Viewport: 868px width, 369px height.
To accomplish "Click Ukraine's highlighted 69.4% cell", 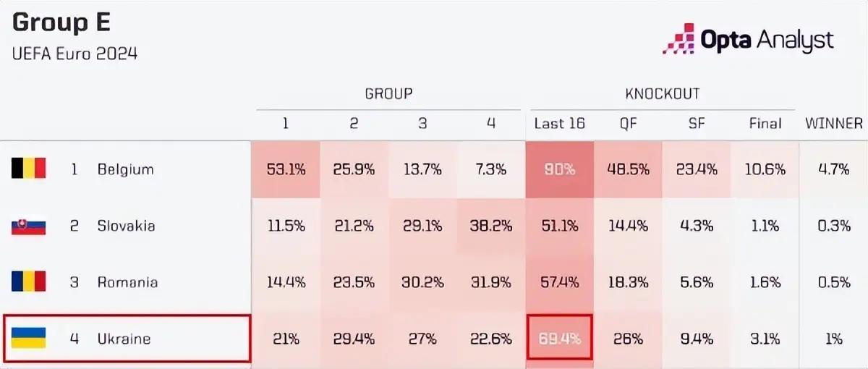I will coord(559,338).
